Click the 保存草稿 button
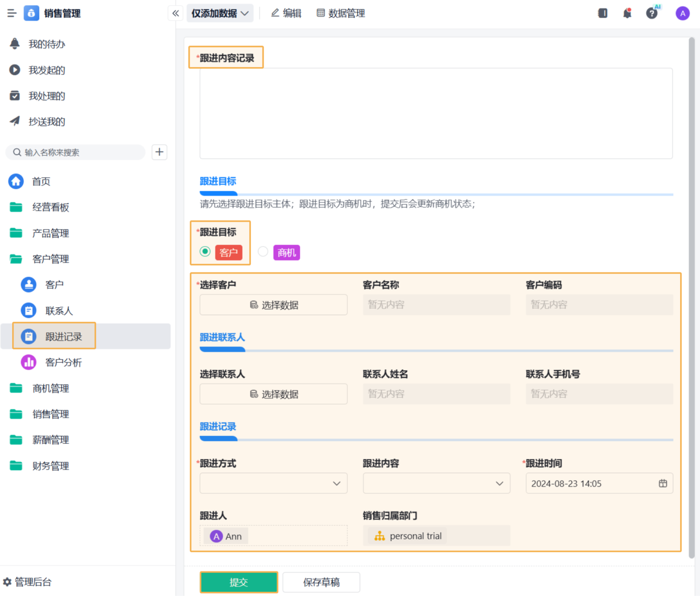 (321, 582)
